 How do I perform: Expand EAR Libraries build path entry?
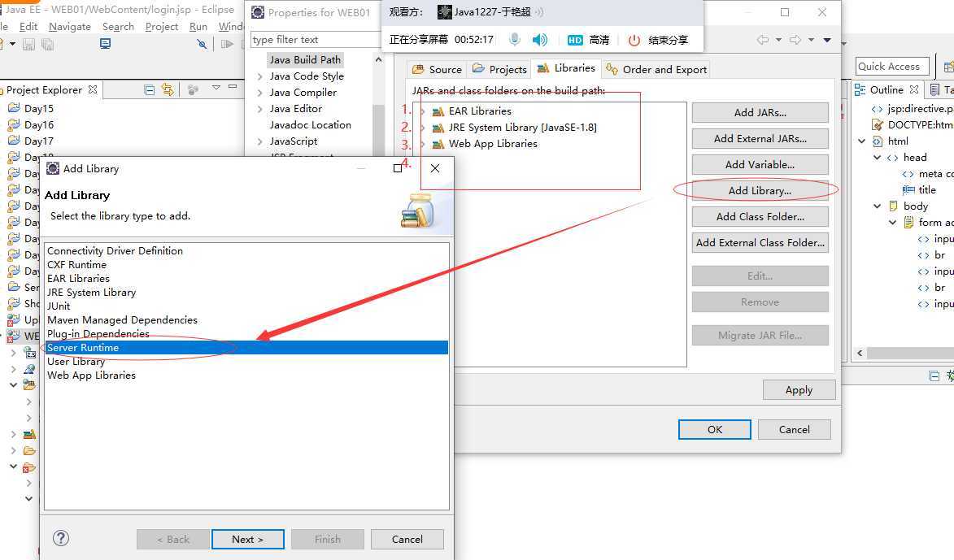click(x=423, y=111)
